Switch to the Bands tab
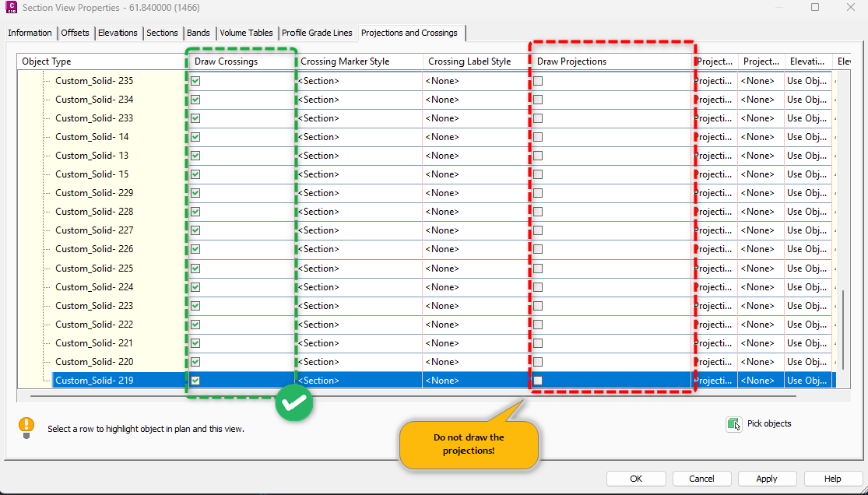The image size is (868, 495). tap(199, 33)
